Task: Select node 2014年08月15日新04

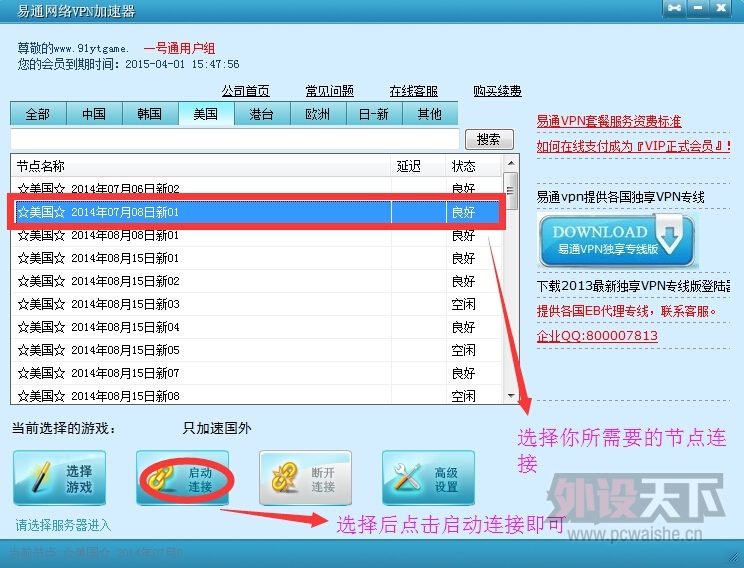Action: [256, 327]
